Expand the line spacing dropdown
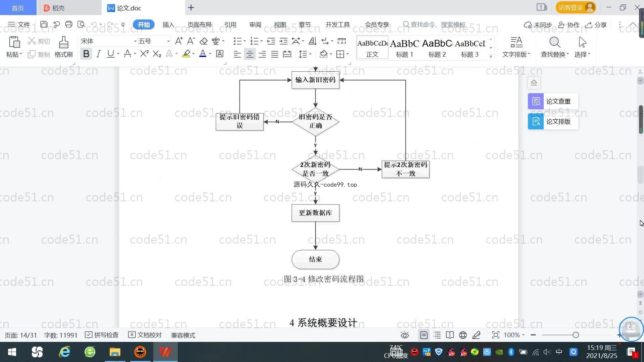644x362 pixels. [310, 54]
